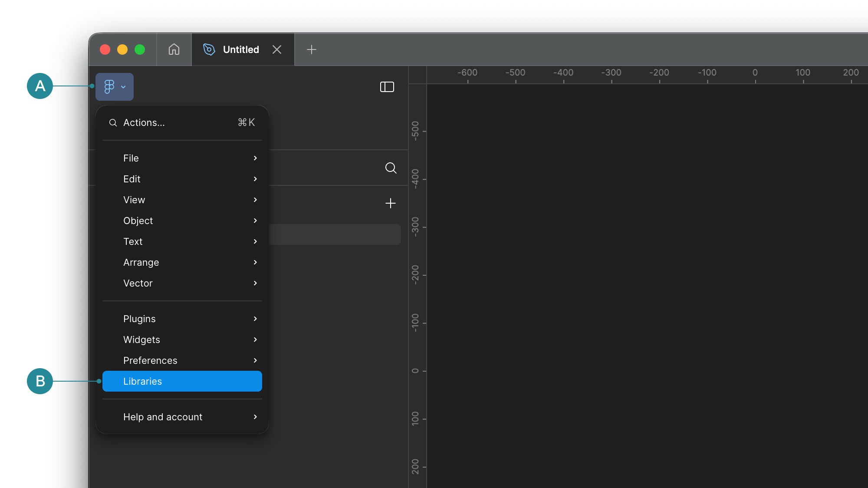Toggle the sidebar panel layout icon

[387, 87]
